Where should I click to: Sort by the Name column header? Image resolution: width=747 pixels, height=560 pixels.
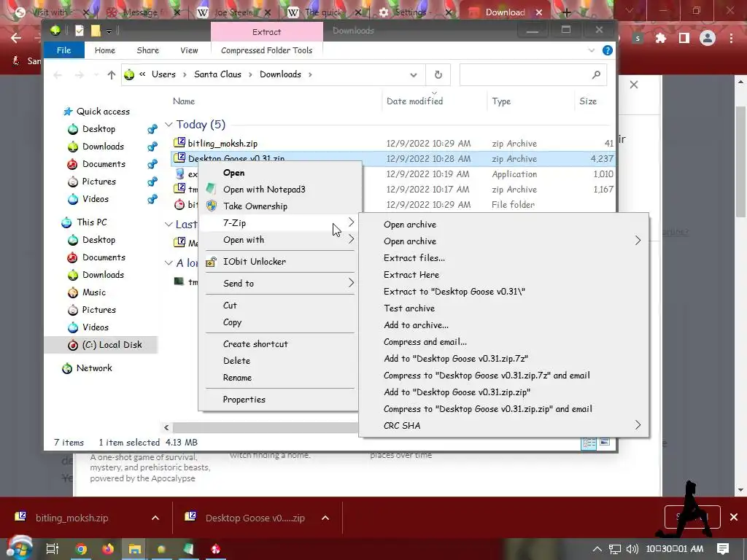[184, 101]
